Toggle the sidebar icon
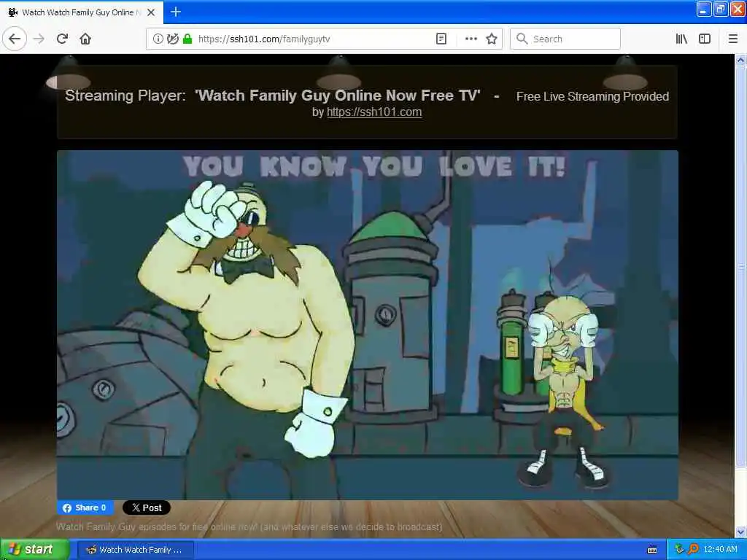Viewport: 747px width, 560px height. click(705, 39)
